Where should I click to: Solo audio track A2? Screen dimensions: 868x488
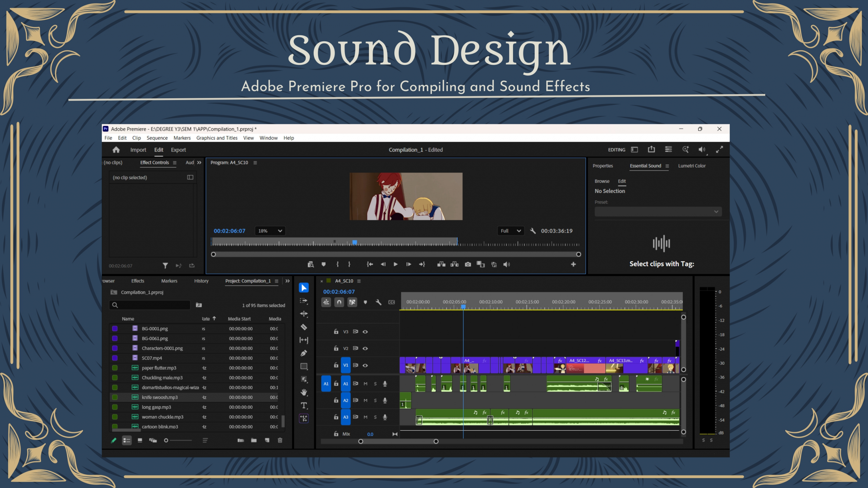[375, 400]
